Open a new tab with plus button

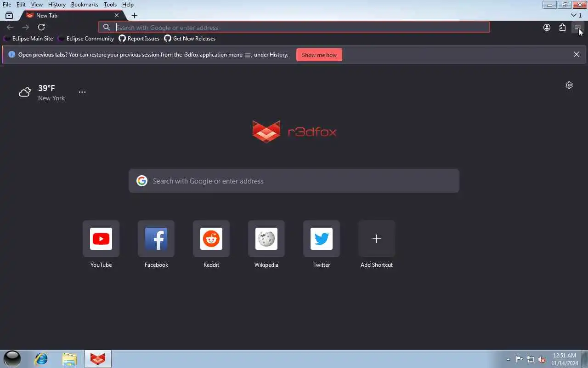(134, 16)
